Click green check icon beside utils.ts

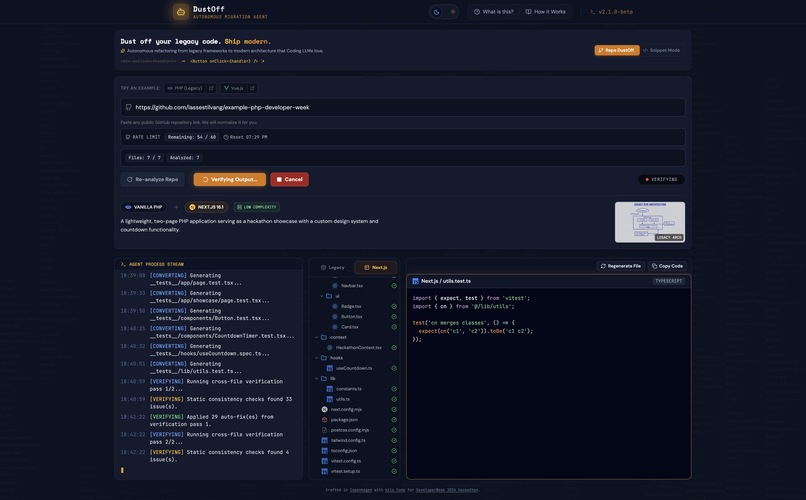click(394, 399)
